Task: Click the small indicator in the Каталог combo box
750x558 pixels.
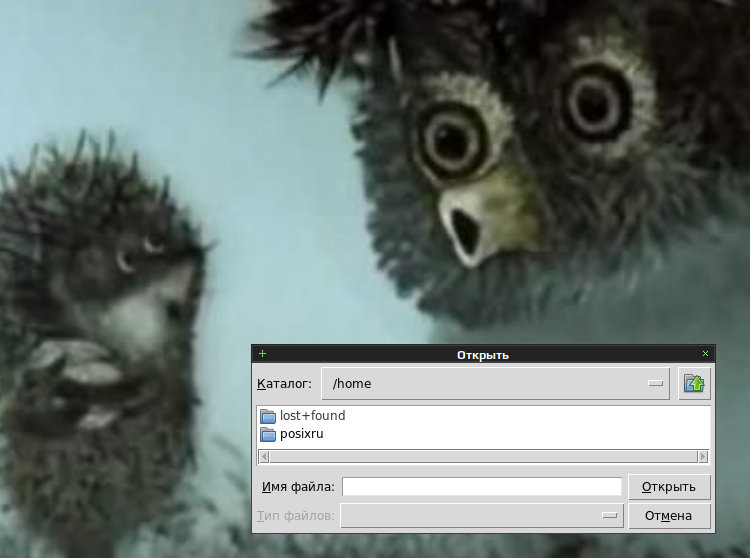Action: pyautogui.click(x=655, y=383)
